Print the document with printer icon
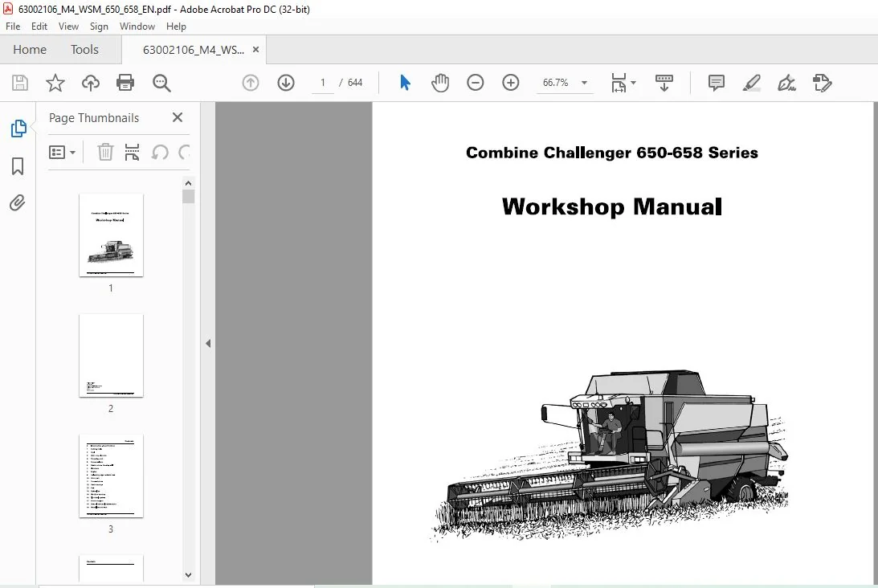Image resolution: width=878 pixels, height=588 pixels. 125,83
